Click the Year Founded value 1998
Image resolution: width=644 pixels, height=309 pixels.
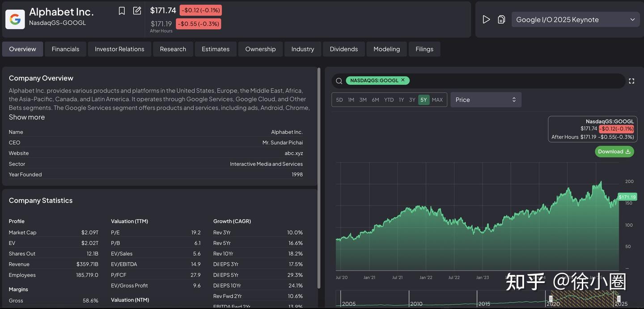(x=297, y=174)
